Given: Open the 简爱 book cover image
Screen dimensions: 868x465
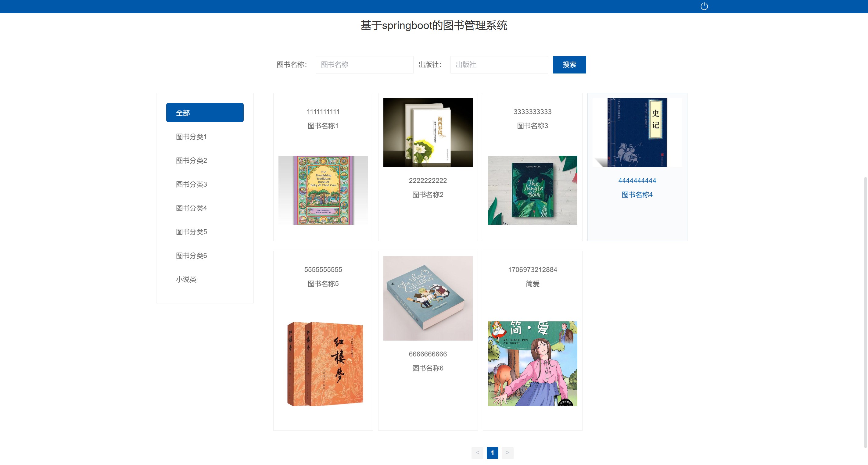Looking at the screenshot, I should pos(533,363).
